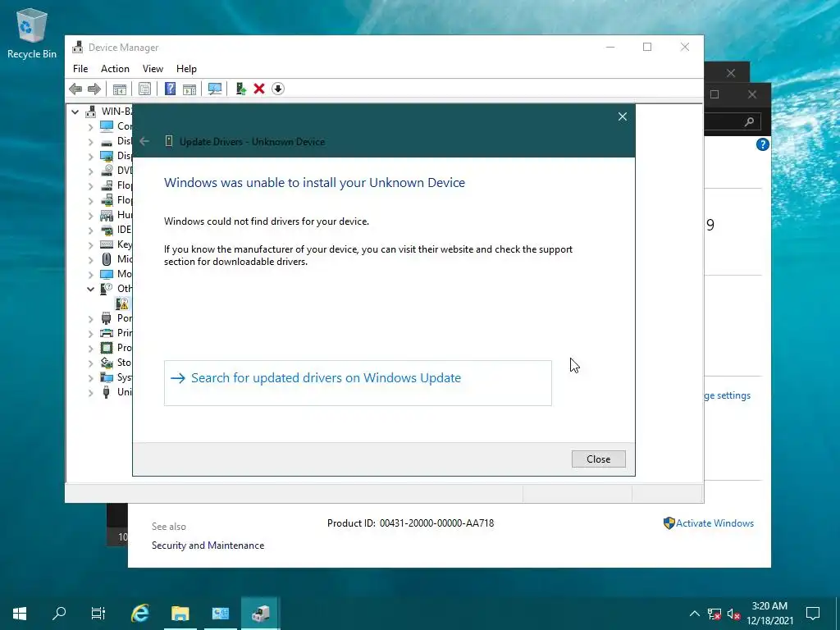Screen dimensions: 840x630
Task: Select the DVD drives category icon
Action: coord(107,171)
